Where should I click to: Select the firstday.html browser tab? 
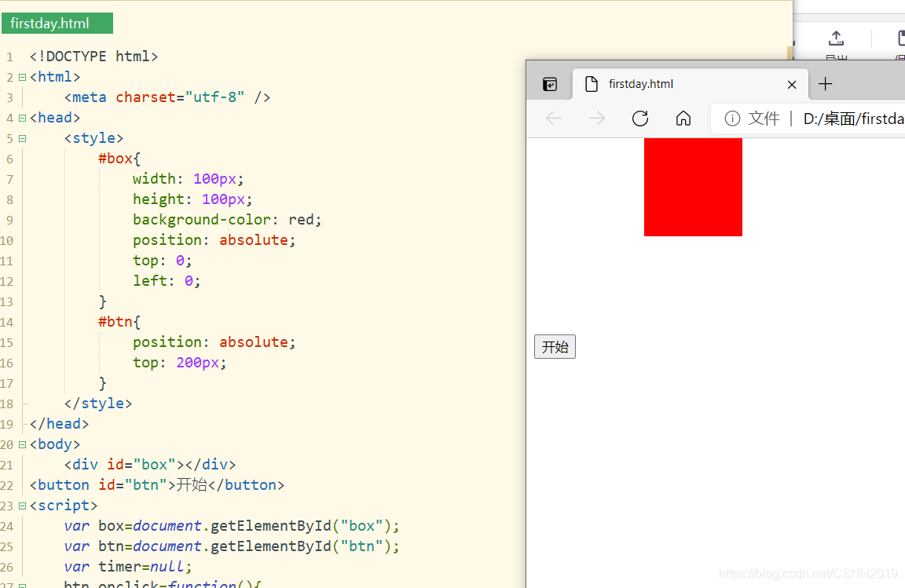coord(691,84)
